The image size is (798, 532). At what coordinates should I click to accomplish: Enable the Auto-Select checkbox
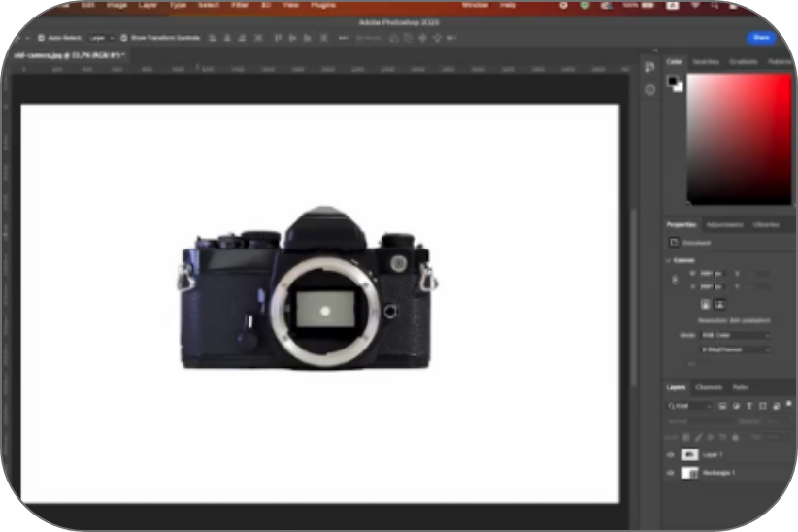pyautogui.click(x=41, y=38)
